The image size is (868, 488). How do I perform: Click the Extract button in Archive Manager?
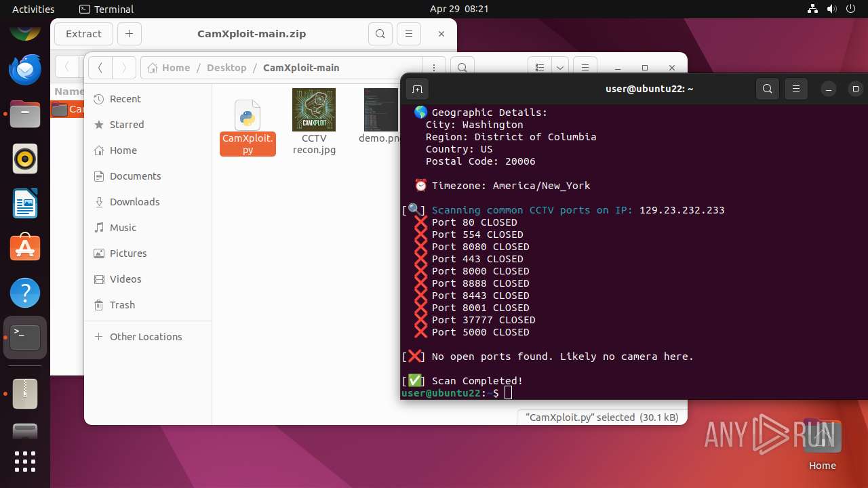(83, 34)
